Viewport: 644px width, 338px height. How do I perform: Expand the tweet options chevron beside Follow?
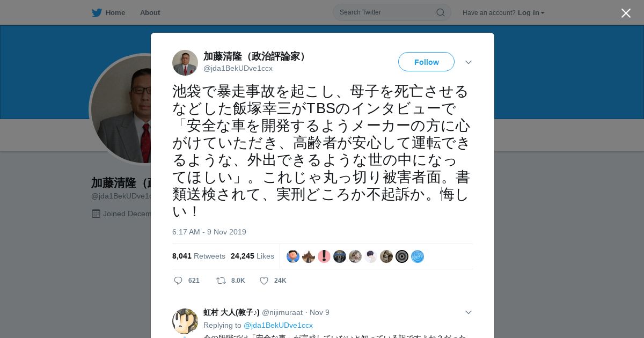(469, 62)
